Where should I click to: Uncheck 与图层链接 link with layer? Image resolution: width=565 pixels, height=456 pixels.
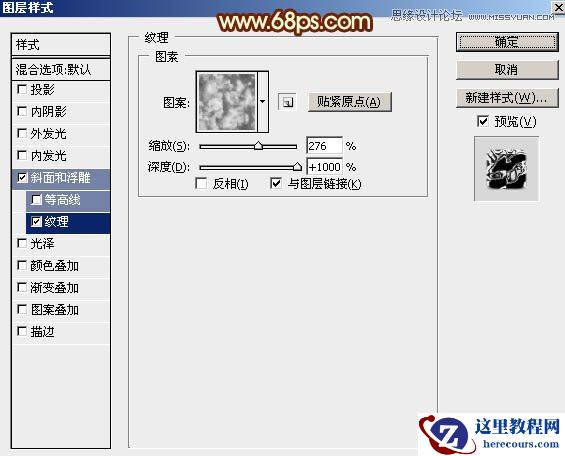[276, 183]
